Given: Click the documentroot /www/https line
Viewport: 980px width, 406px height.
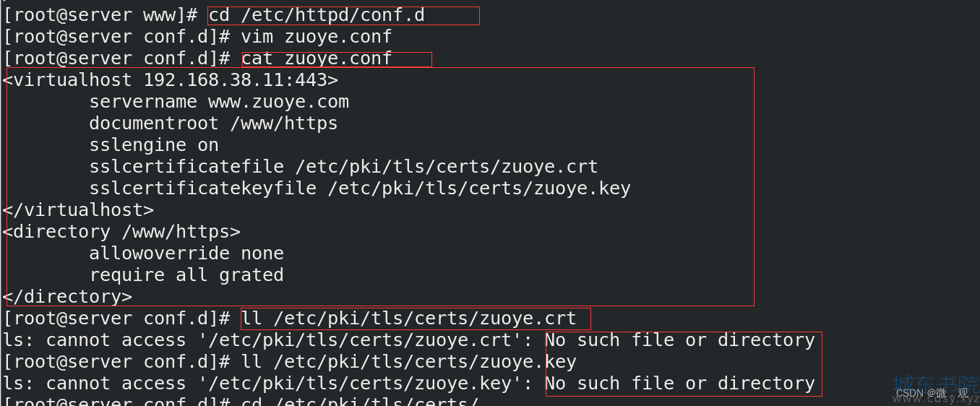Looking at the screenshot, I should click(x=213, y=124).
